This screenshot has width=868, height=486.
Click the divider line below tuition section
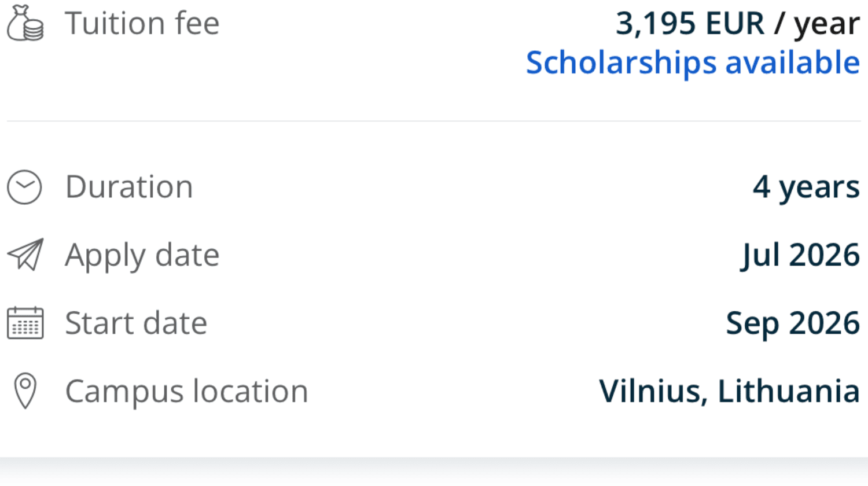pyautogui.click(x=434, y=121)
